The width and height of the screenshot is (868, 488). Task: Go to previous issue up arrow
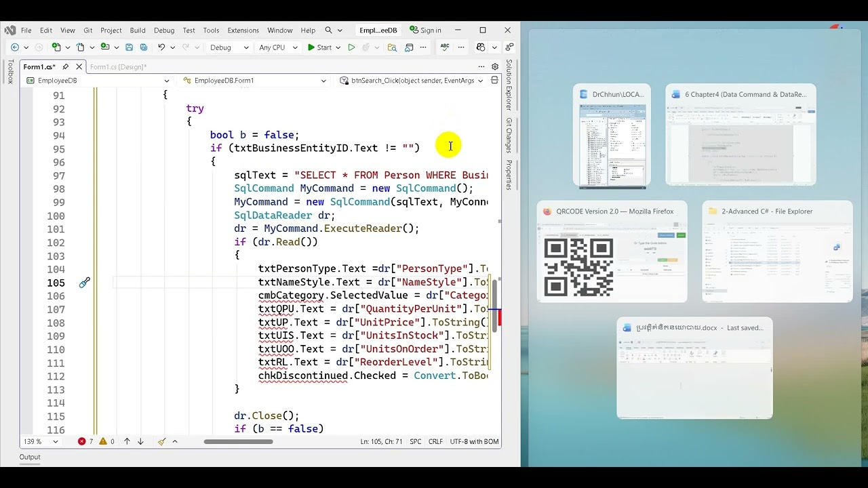pos(127,441)
